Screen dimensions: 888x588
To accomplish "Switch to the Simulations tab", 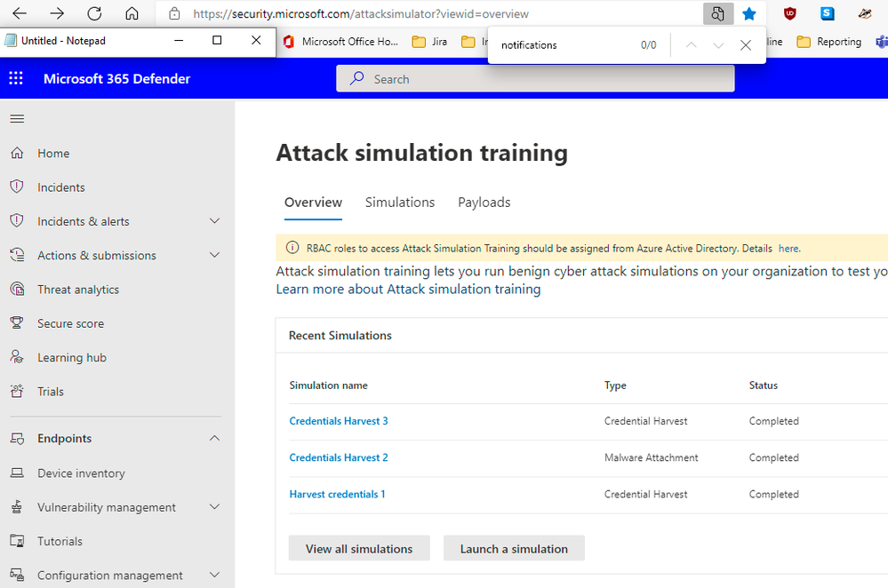I will (x=400, y=202).
